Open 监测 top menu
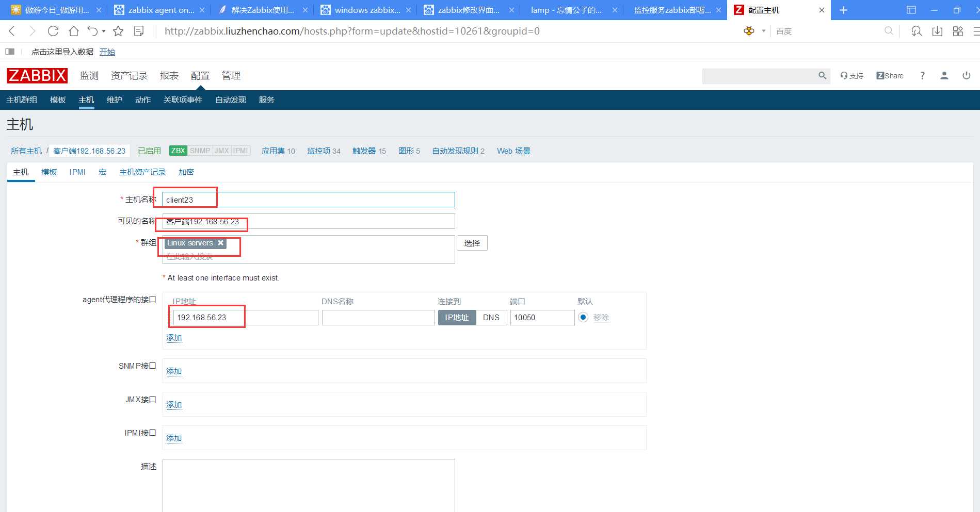The image size is (980, 512). point(89,76)
